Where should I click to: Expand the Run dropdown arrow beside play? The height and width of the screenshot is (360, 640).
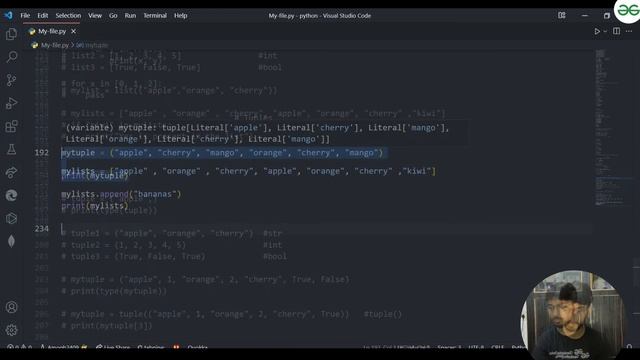(x=605, y=31)
